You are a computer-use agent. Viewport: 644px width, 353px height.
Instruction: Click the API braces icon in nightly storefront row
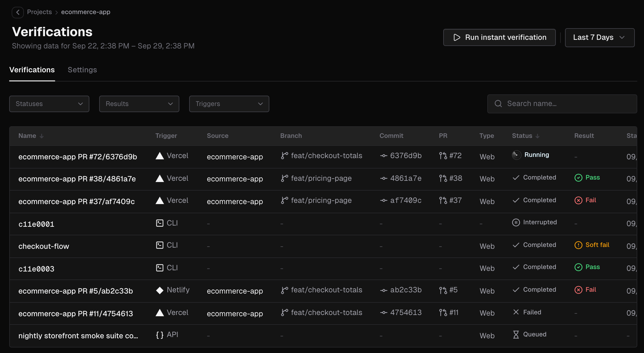click(160, 335)
